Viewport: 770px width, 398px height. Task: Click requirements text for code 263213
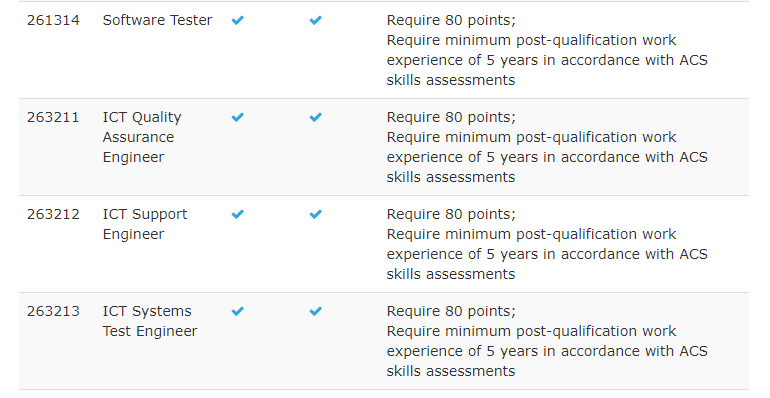(547, 341)
